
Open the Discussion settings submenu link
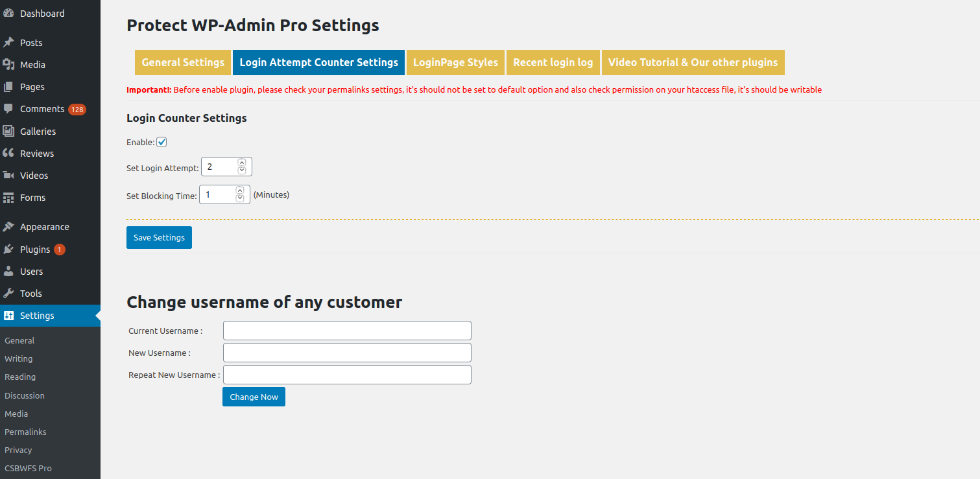pyautogui.click(x=25, y=395)
